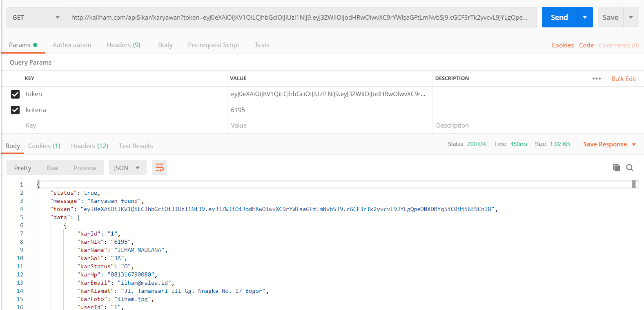
Task: Click the status 200 OK text
Action: coord(477,144)
